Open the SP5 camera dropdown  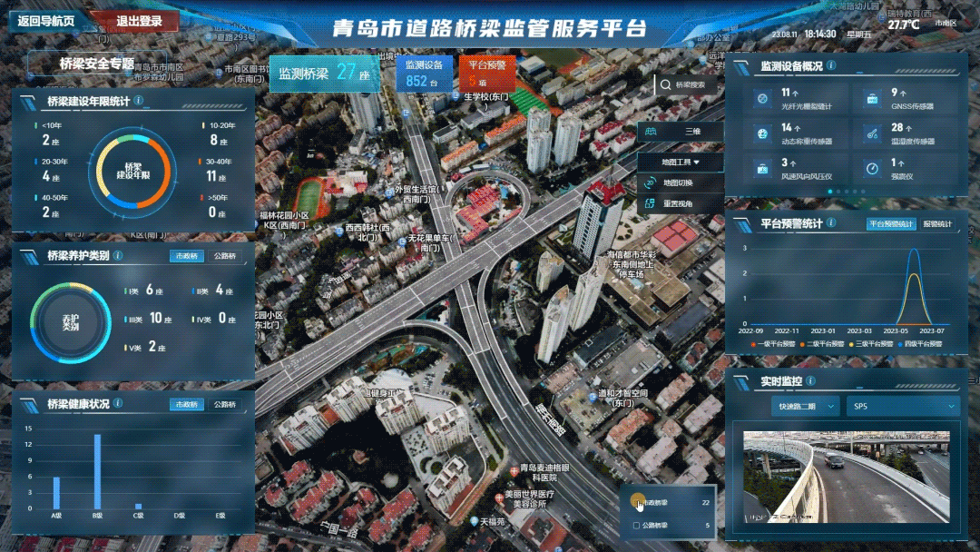pos(903,407)
